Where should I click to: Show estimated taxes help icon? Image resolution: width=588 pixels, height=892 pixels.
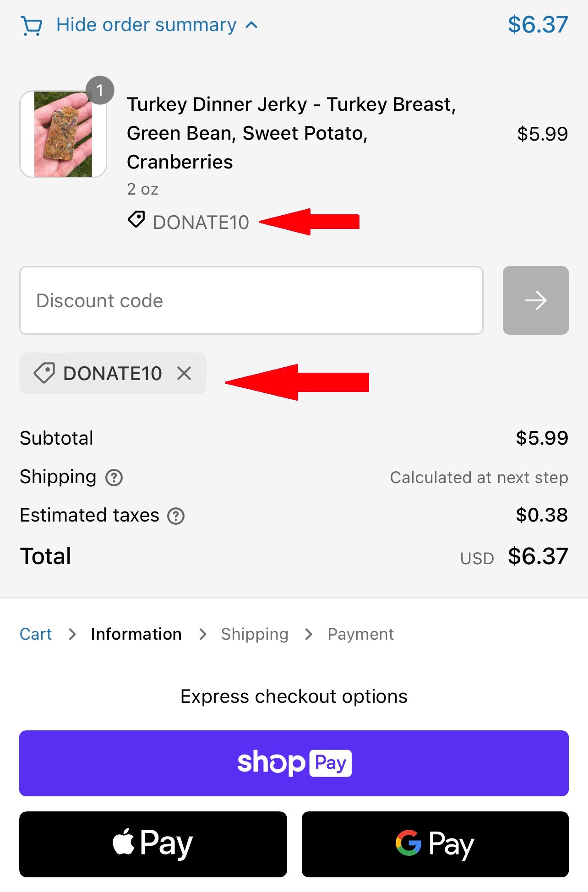[x=176, y=516]
